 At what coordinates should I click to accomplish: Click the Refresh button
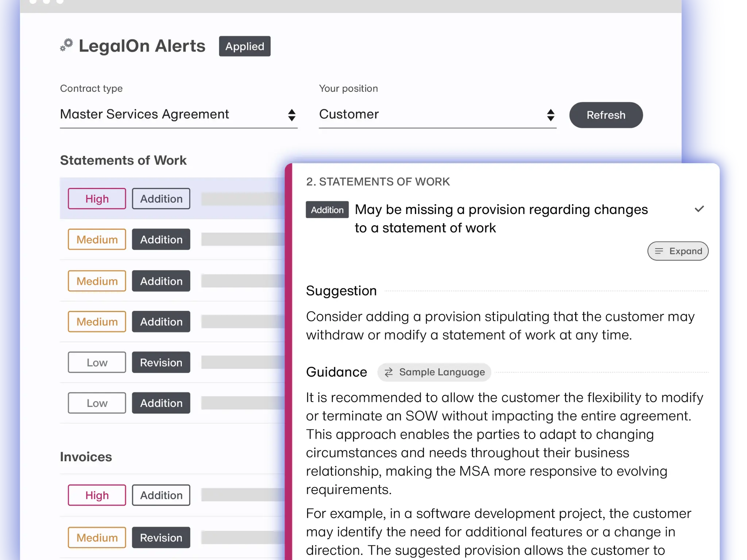606,115
